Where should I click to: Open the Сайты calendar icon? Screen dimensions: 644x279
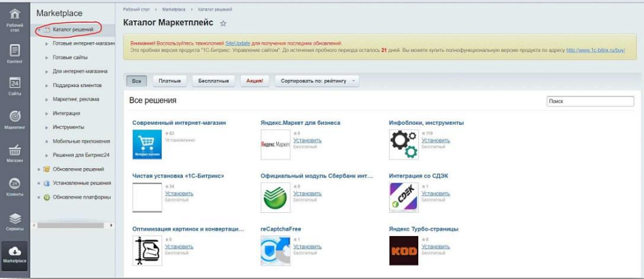coord(15,86)
